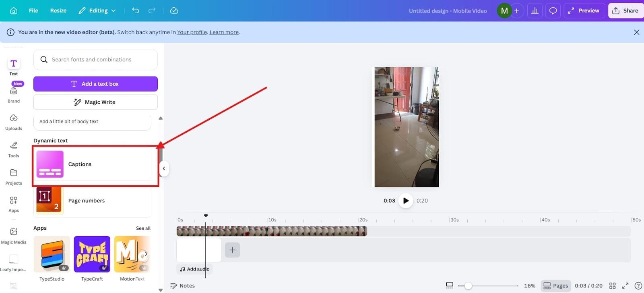Image resolution: width=644 pixels, height=293 pixels.
Task: Open the help question mark icon
Action: (638, 286)
